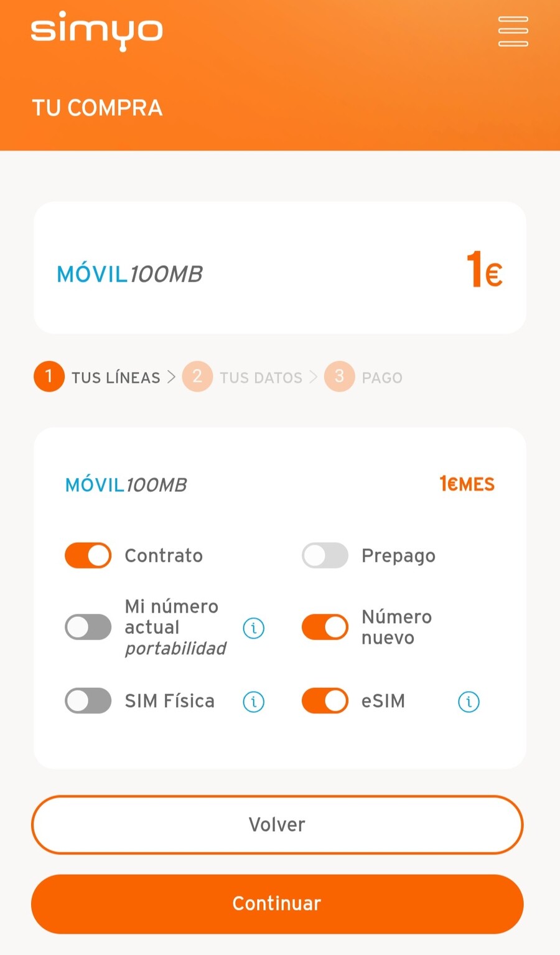Enable the Prepago switch
Image resolution: width=560 pixels, height=955 pixels.
(325, 555)
